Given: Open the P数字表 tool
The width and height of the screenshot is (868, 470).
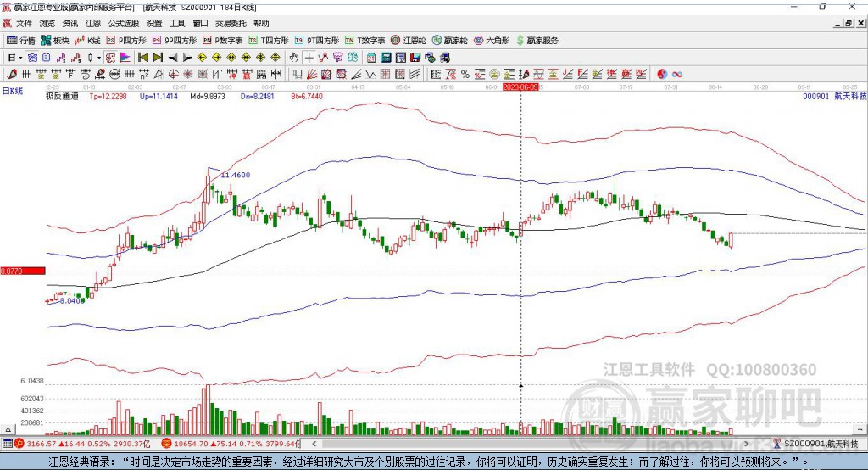Looking at the screenshot, I should (x=223, y=41).
